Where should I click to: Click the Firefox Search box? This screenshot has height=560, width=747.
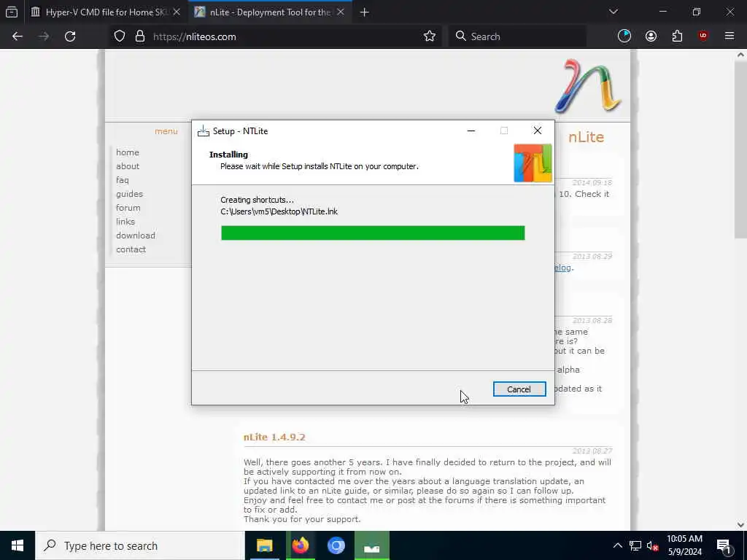(x=517, y=36)
